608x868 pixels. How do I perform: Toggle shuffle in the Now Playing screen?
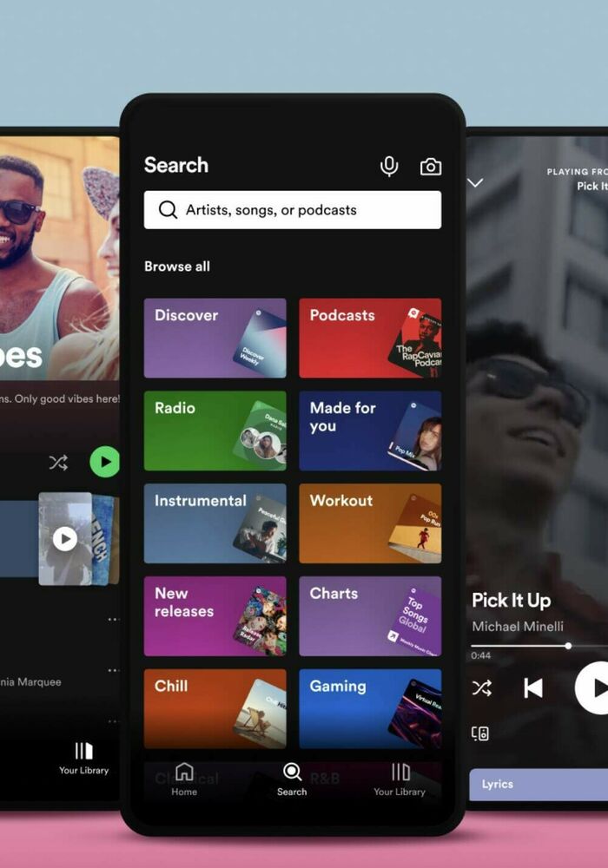(481, 688)
